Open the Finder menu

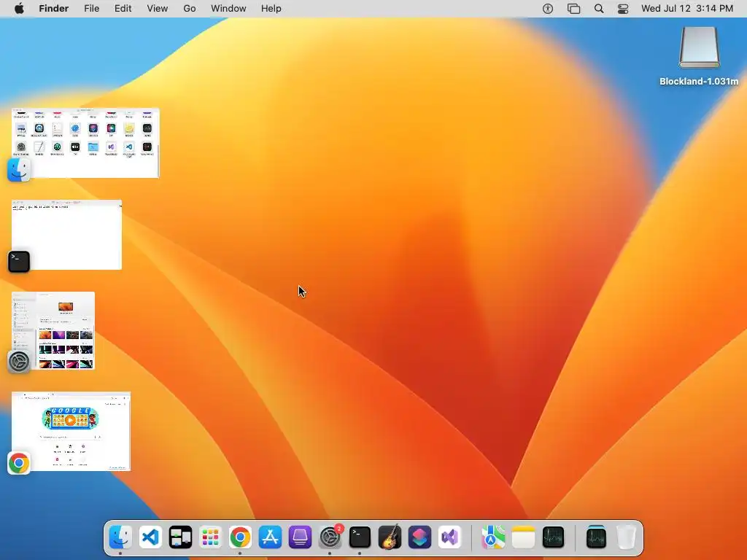(x=54, y=9)
